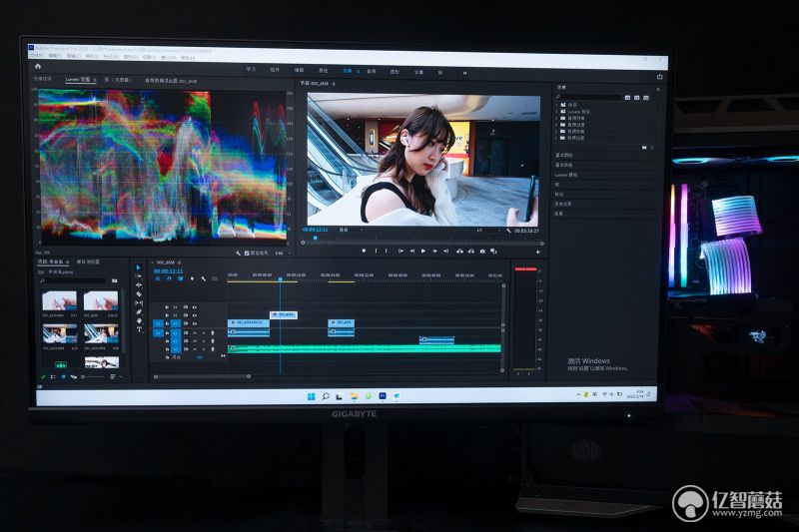The image size is (799, 532).
Task: Open the bit-depth dropdown in Lumetri Scopes
Action: click(283, 253)
